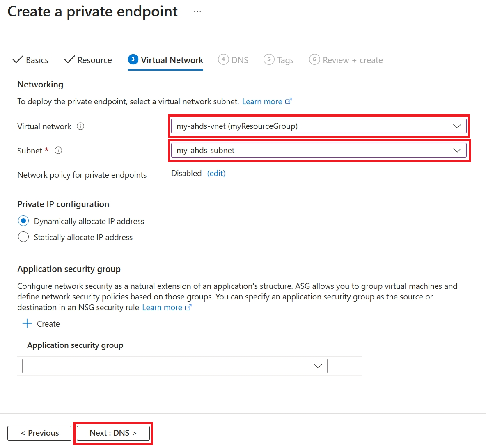Switch to the Resource tab

(x=88, y=60)
